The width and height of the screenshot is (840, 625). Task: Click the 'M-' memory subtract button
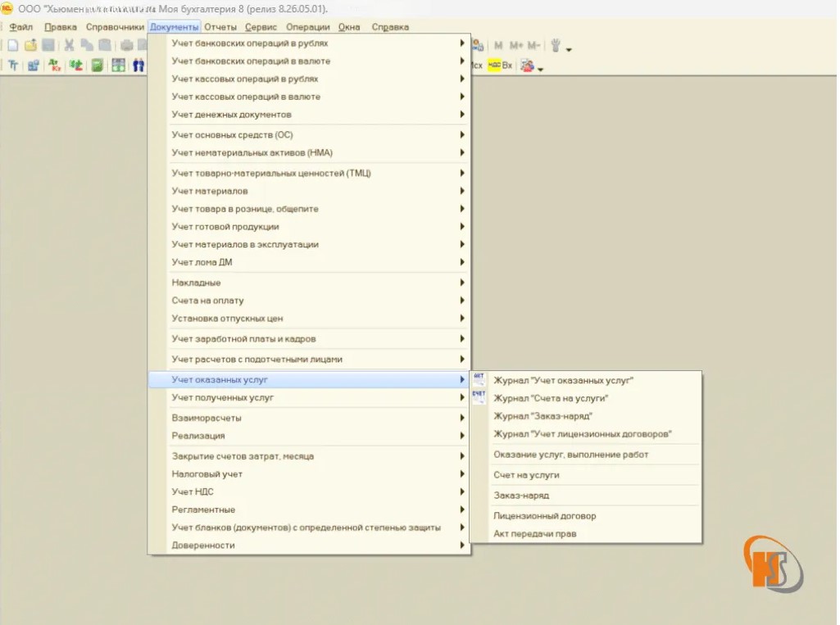(534, 46)
